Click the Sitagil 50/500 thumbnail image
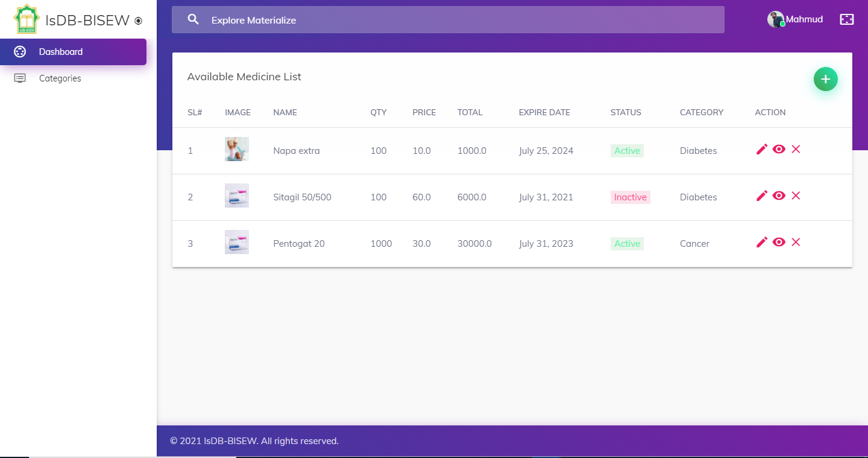Screen dimensions: 868x458 [x=237, y=196]
